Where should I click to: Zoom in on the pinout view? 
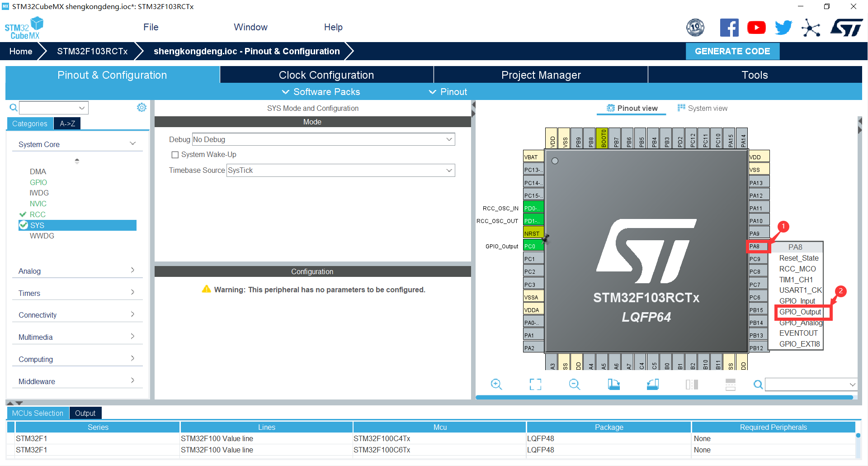click(x=497, y=384)
